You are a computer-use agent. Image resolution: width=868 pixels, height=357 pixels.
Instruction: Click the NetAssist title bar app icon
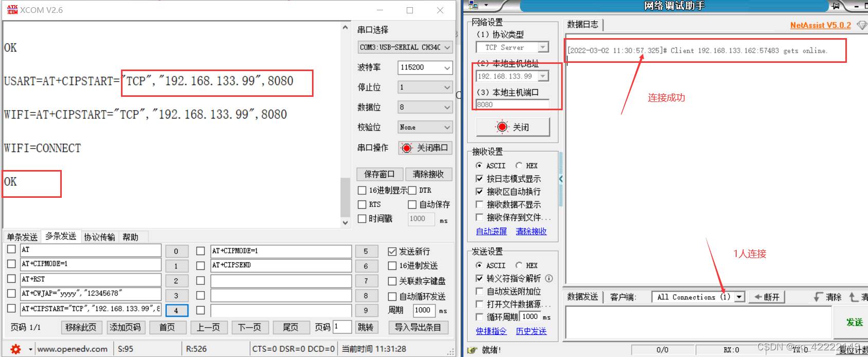[x=474, y=5]
